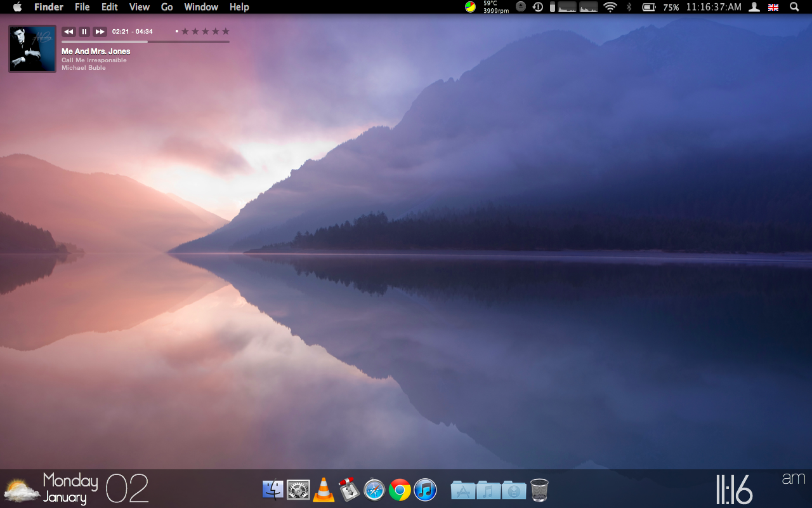
Task: Click the Wi-Fi status icon
Action: [x=610, y=7]
